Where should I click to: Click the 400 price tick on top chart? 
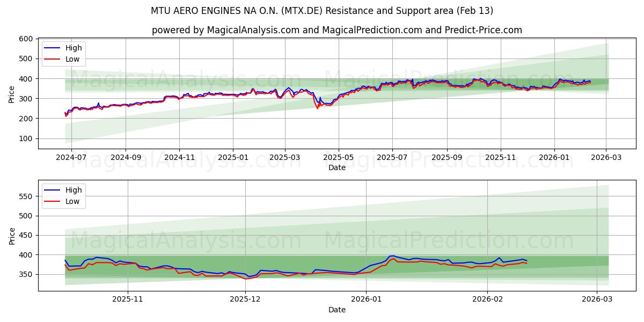(27, 79)
